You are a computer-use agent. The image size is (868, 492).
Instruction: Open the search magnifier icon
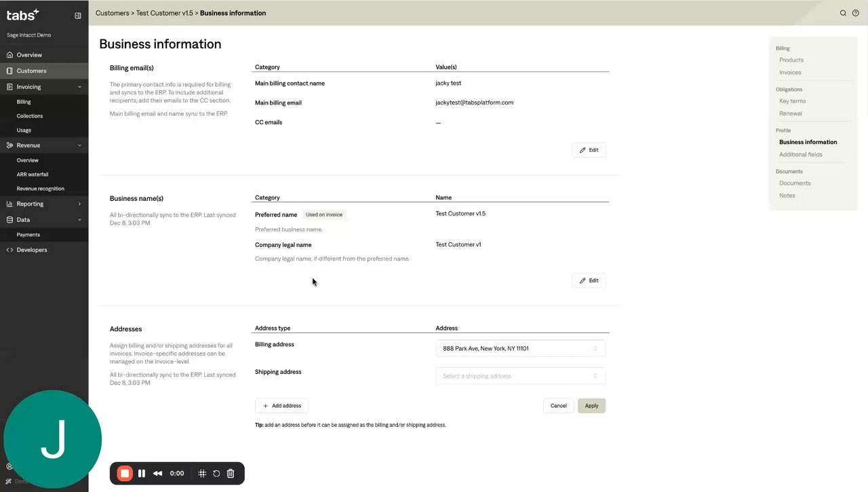(843, 13)
